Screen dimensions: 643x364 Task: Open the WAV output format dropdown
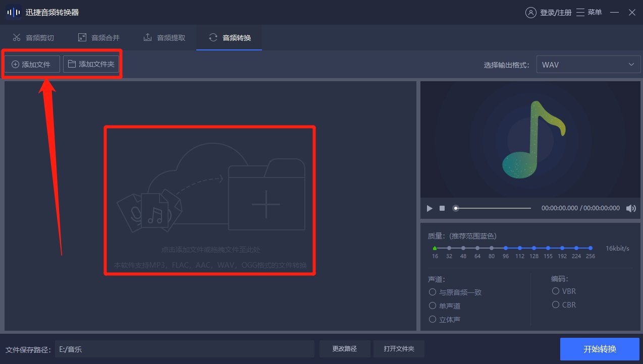tap(587, 64)
